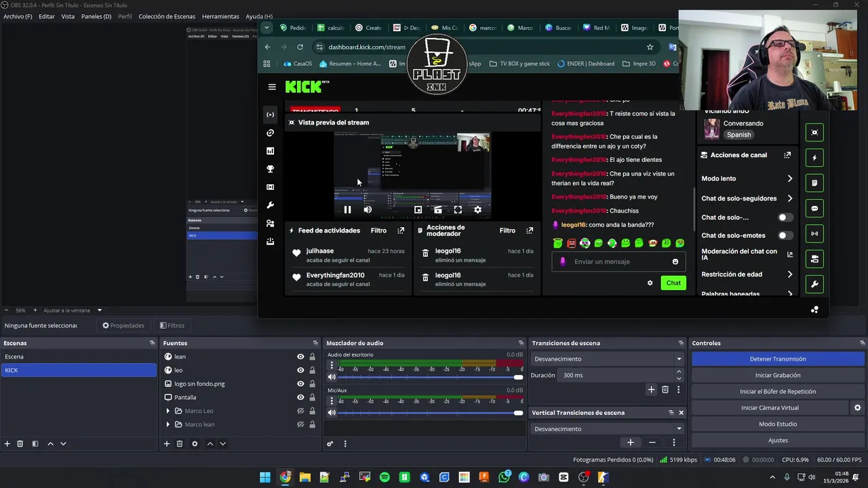Show Marco Leo group

pyautogui.click(x=300, y=411)
